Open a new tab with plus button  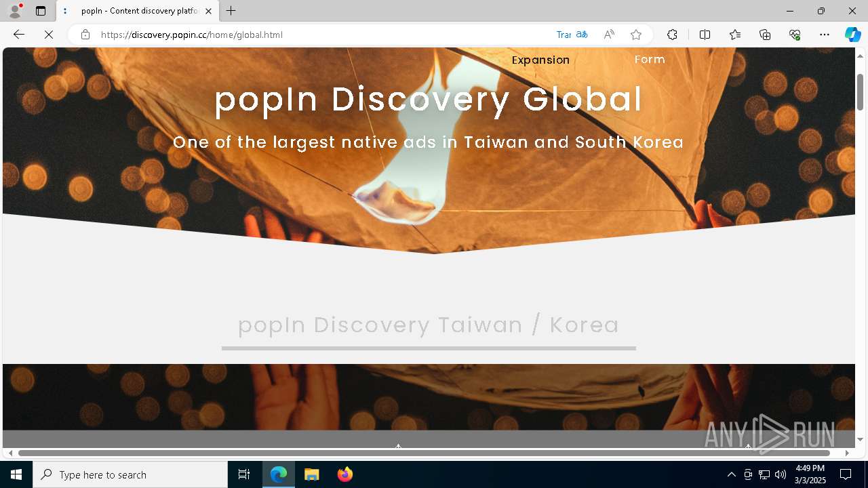point(231,11)
